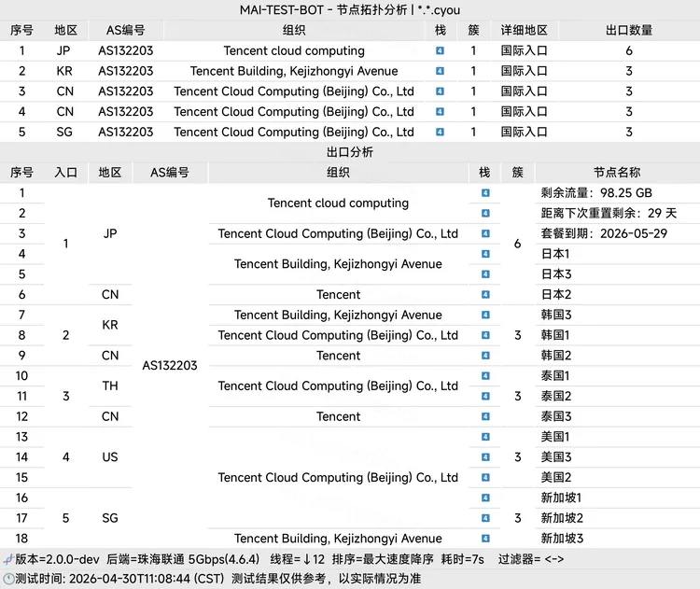Click the 详细地区 column header

[x=524, y=30]
